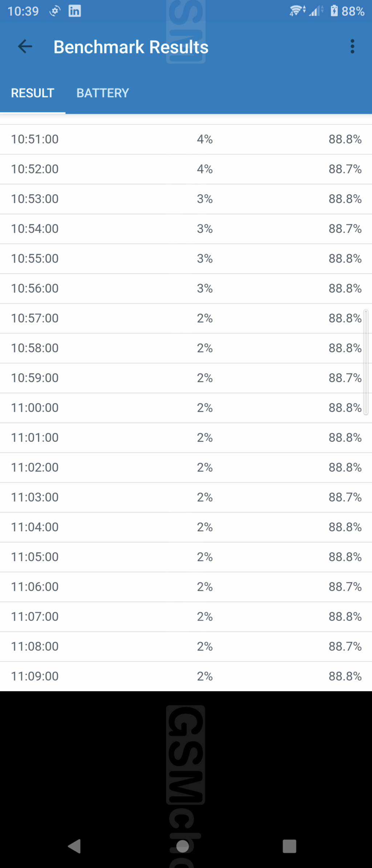
Task: Tap the battery charging status icon
Action: (x=334, y=11)
